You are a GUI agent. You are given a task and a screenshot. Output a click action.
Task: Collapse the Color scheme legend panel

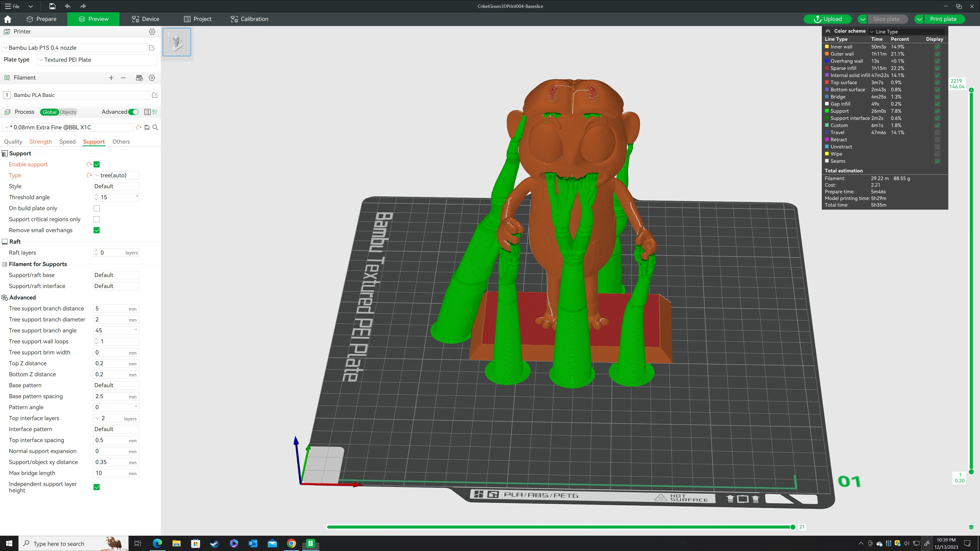[x=828, y=31]
